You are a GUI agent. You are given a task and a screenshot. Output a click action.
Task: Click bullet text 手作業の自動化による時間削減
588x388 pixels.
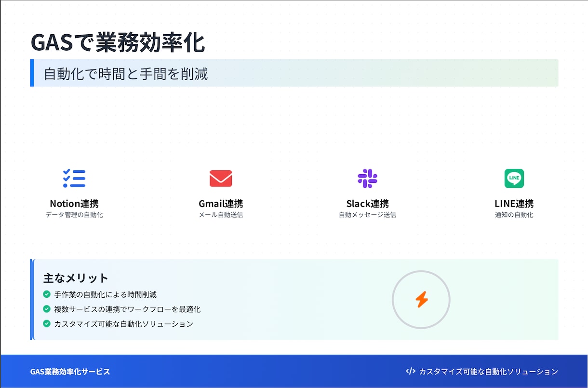106,294
